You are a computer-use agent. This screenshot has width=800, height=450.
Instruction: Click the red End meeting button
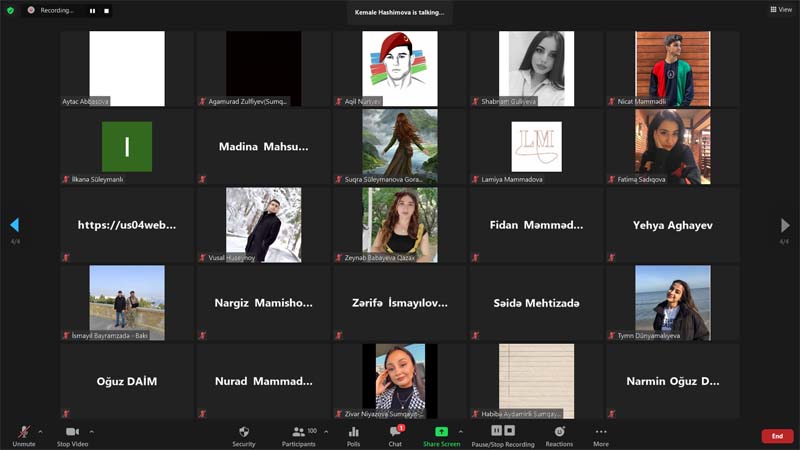(x=777, y=436)
